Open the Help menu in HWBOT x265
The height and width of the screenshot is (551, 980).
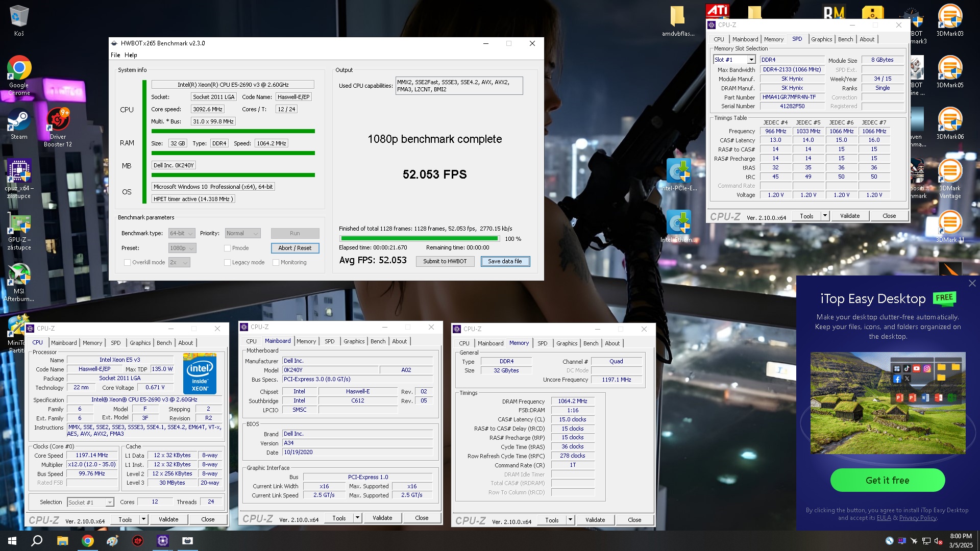coord(131,55)
